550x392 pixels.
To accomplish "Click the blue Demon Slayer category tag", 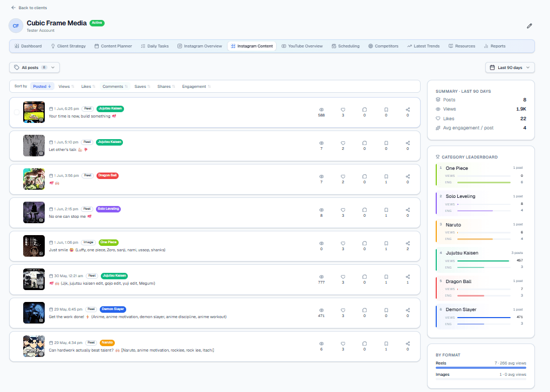I will click(113, 309).
